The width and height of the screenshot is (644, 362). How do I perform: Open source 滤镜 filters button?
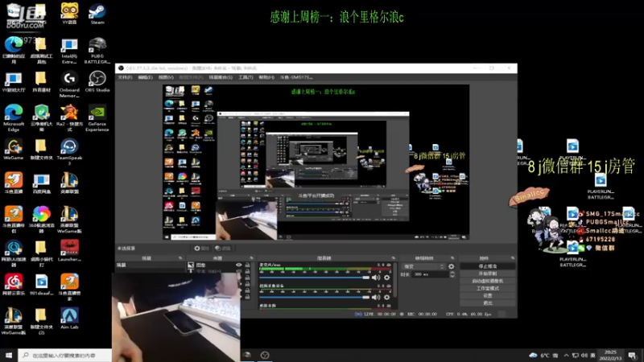(223, 249)
